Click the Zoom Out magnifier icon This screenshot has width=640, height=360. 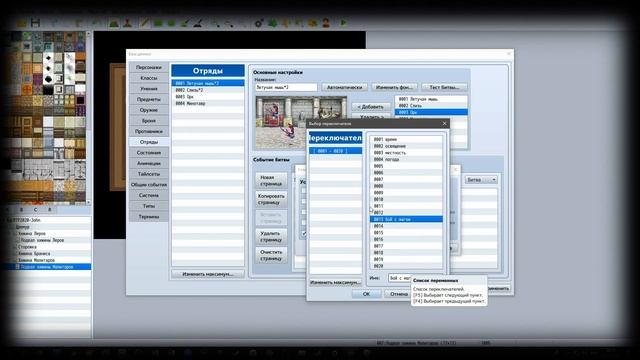[x=229, y=23]
